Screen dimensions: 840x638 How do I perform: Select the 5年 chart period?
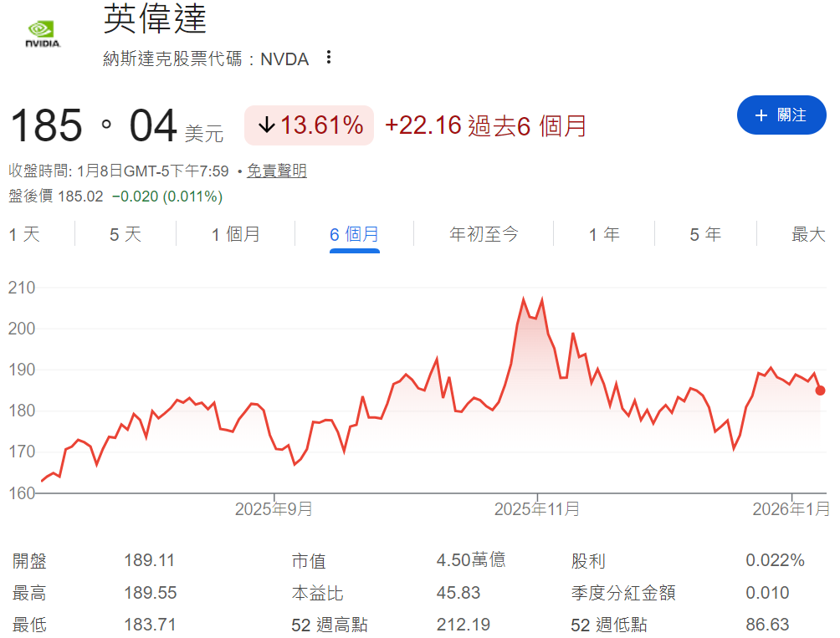[x=705, y=235]
